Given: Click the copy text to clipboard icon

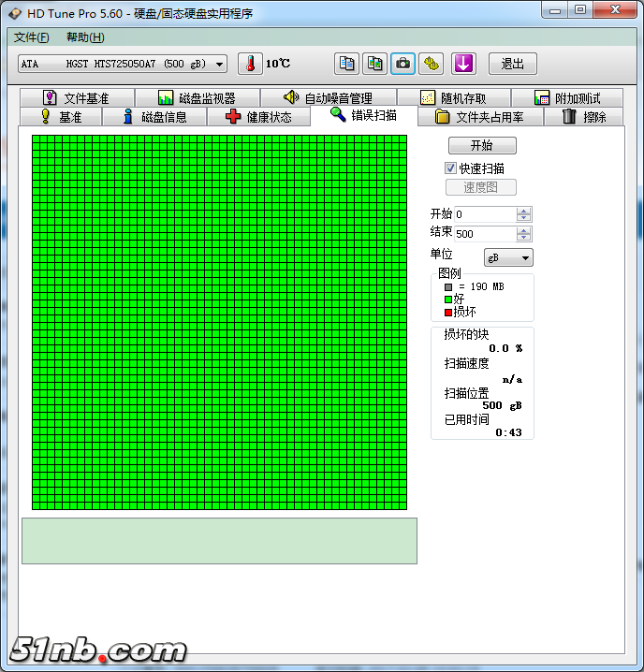Looking at the screenshot, I should coord(347,64).
